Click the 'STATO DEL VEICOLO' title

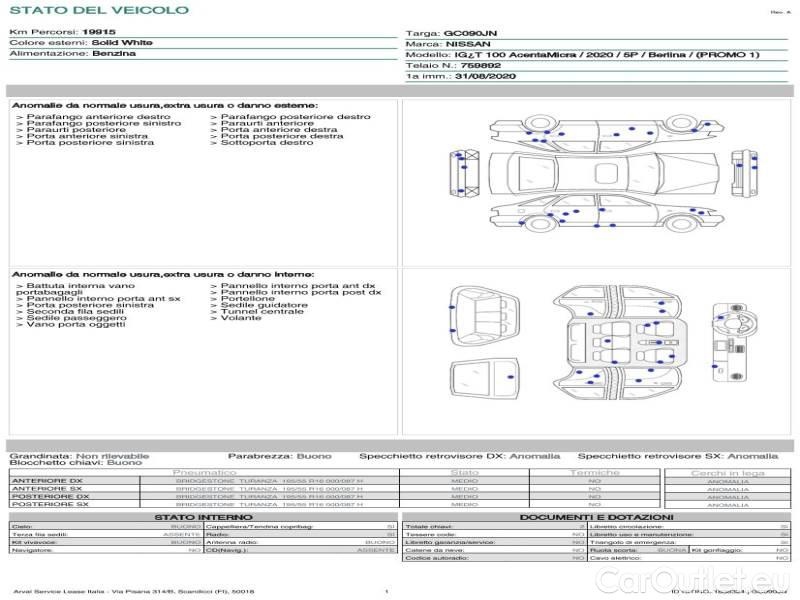99,10
